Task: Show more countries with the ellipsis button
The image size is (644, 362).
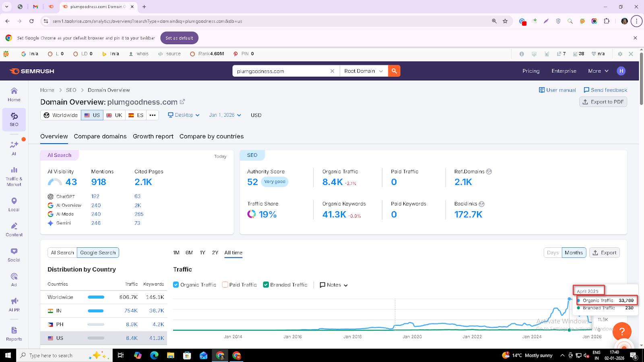Action: tap(153, 115)
